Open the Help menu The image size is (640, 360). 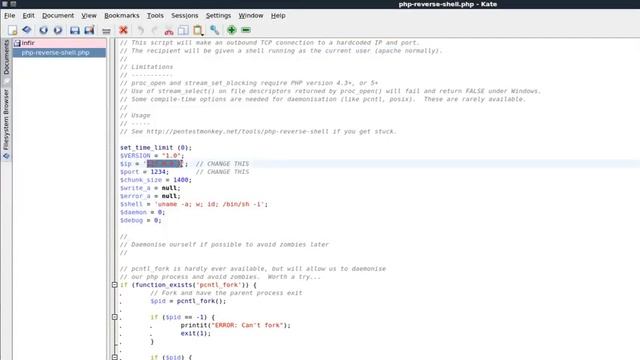(x=278, y=16)
